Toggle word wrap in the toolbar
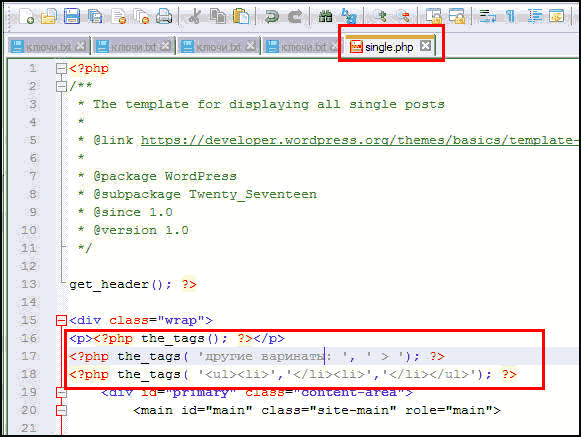 (x=487, y=16)
